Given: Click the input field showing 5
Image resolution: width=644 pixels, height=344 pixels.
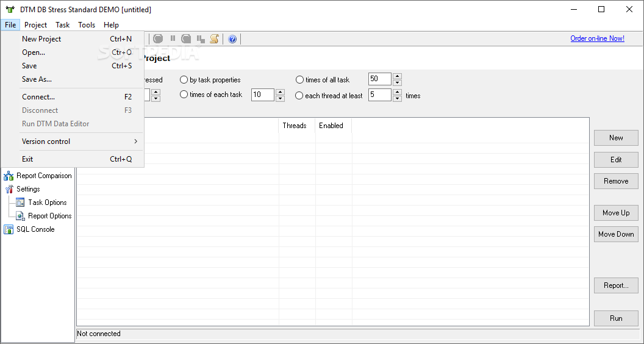Looking at the screenshot, I should pyautogui.click(x=380, y=95).
